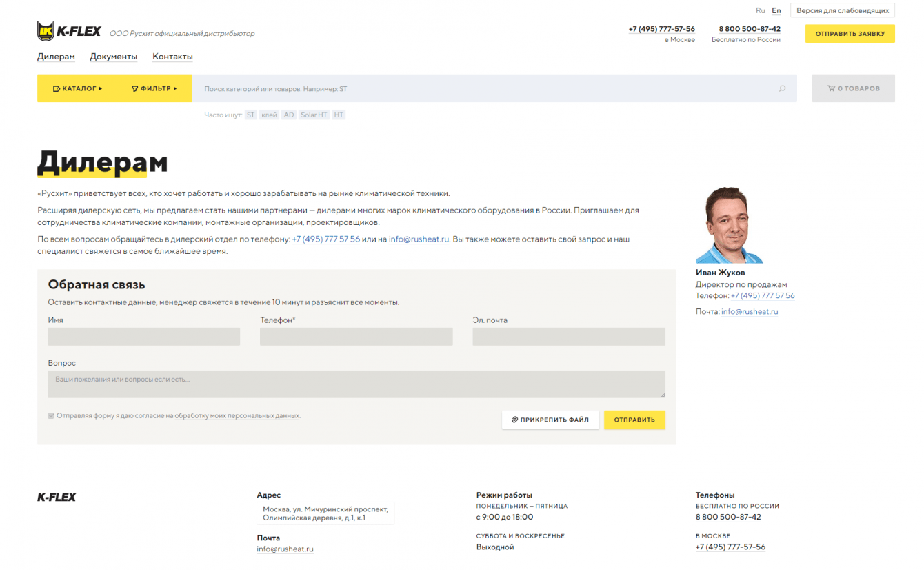This screenshot has width=924, height=570.
Task: Open обработку моих персональных данных link
Action: tap(237, 416)
